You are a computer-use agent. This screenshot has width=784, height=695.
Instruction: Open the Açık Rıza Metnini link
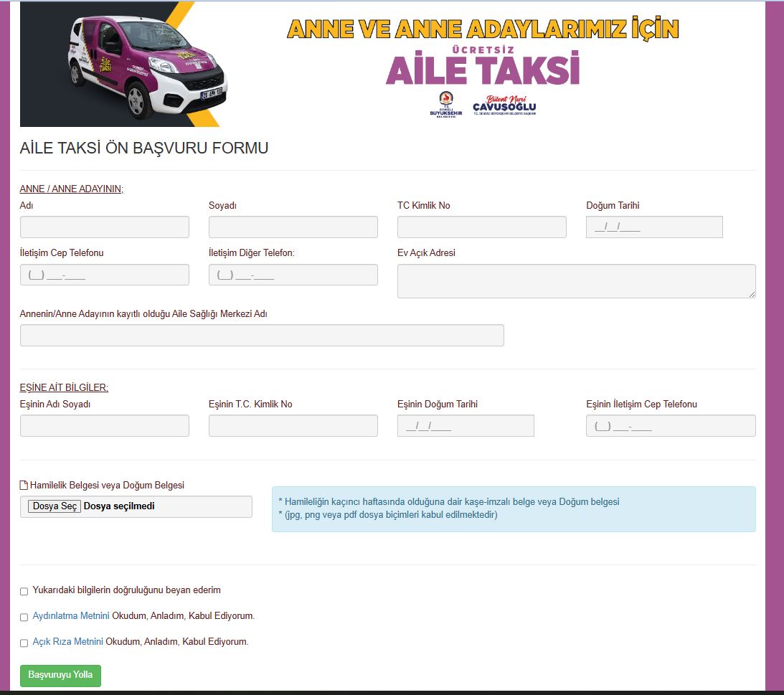click(x=68, y=642)
